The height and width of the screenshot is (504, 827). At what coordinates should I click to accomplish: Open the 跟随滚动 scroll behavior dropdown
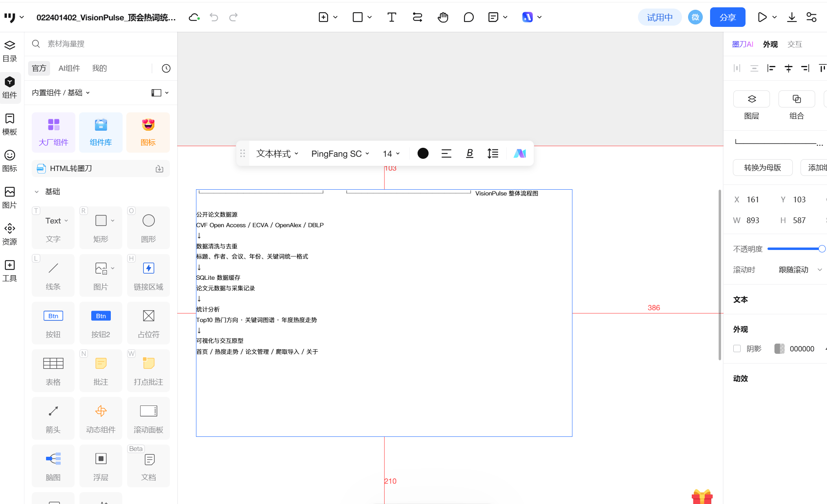tap(800, 270)
